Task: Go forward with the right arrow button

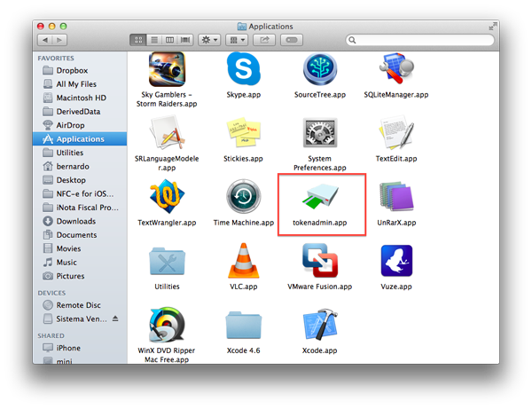Action: click(59, 40)
